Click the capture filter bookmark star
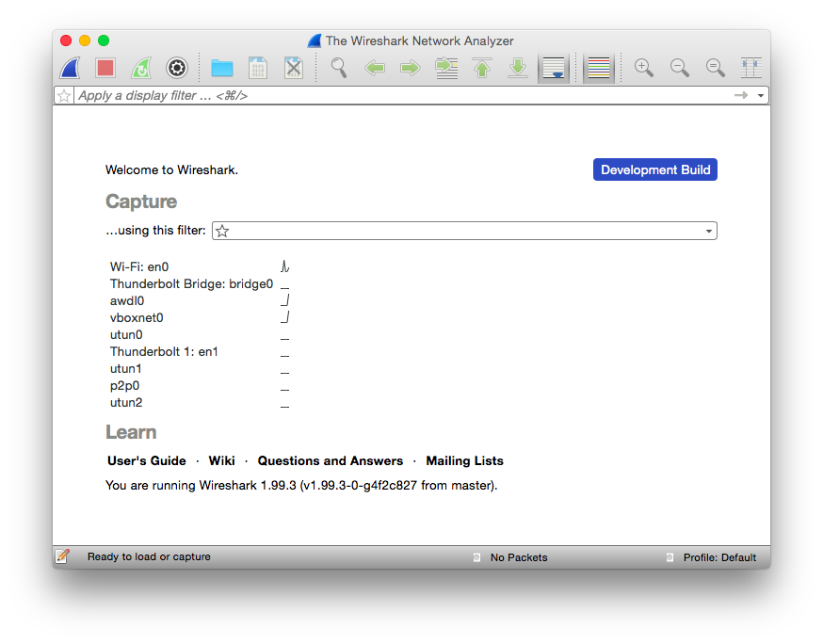The width and height of the screenshot is (823, 644). pyautogui.click(x=222, y=231)
